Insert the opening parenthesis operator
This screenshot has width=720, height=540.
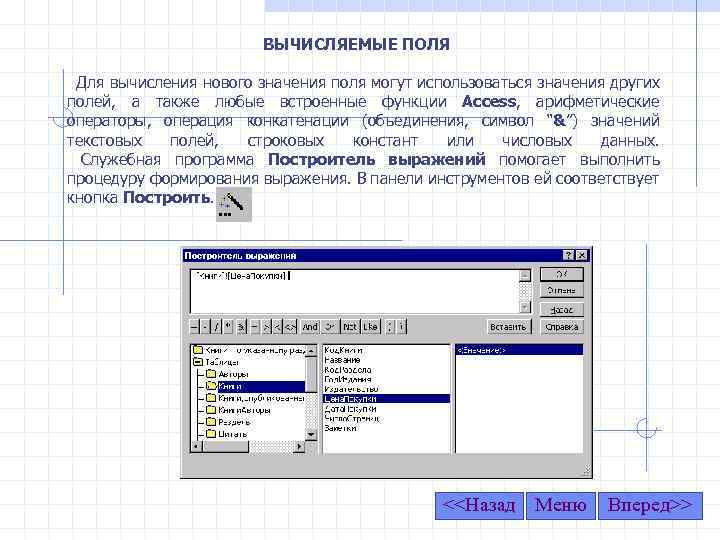[x=390, y=326]
